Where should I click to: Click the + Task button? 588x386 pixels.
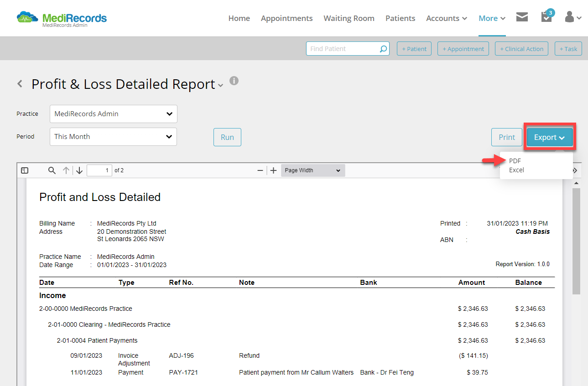(568, 49)
